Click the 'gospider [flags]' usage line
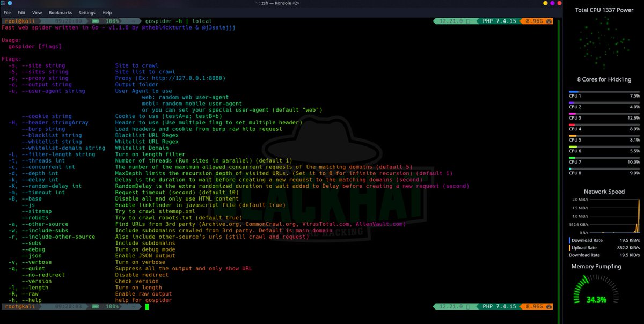 [35, 47]
